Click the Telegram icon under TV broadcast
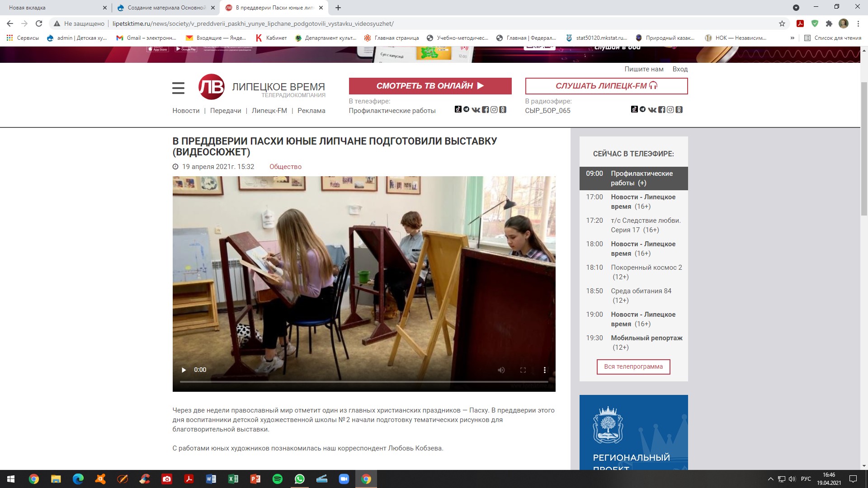868x488 pixels. 467,109
